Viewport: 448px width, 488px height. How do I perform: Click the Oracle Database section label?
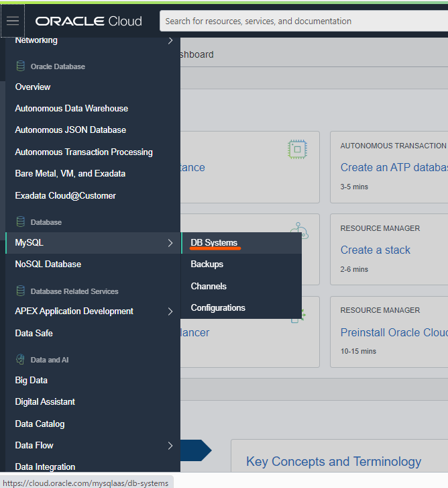tap(58, 66)
